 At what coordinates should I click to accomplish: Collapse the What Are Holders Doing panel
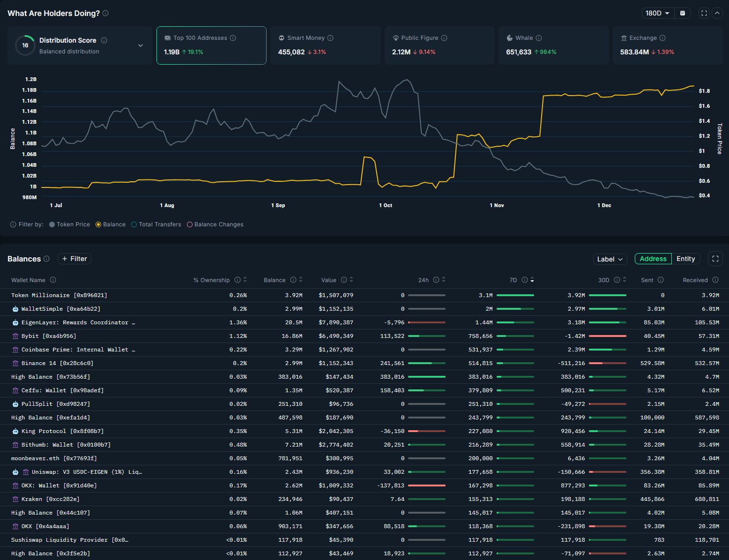tap(717, 13)
